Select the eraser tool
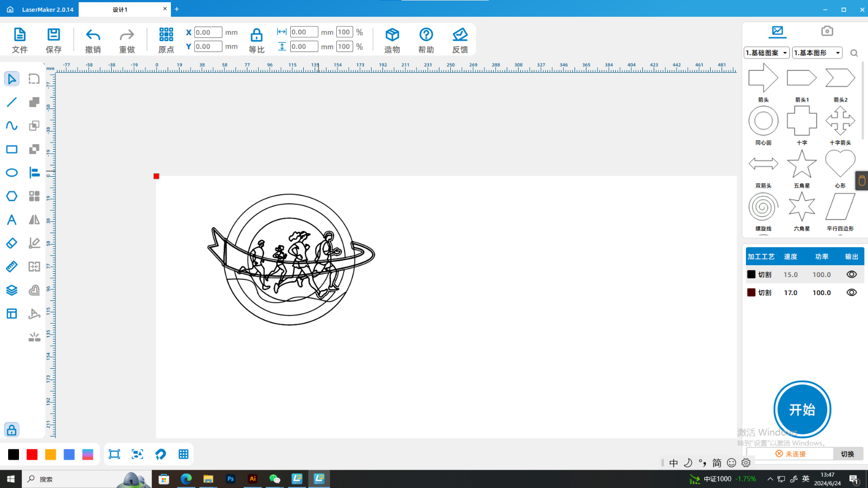 pos(11,243)
